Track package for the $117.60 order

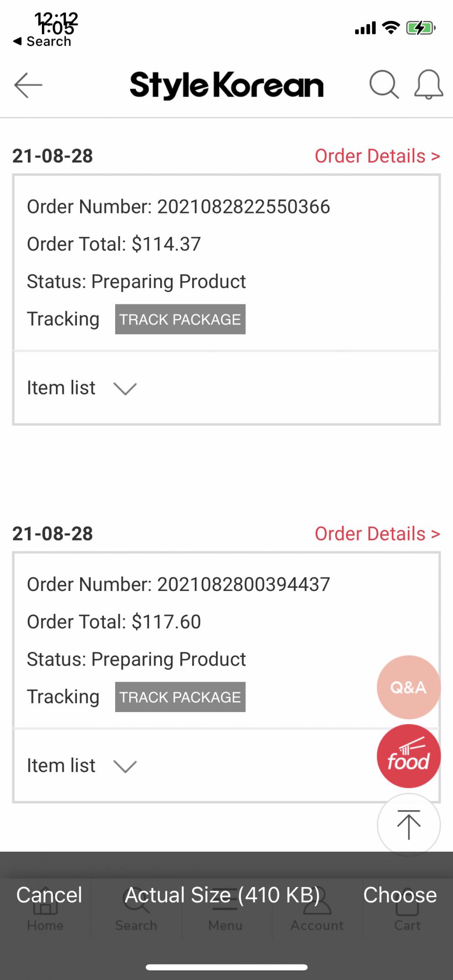(180, 697)
